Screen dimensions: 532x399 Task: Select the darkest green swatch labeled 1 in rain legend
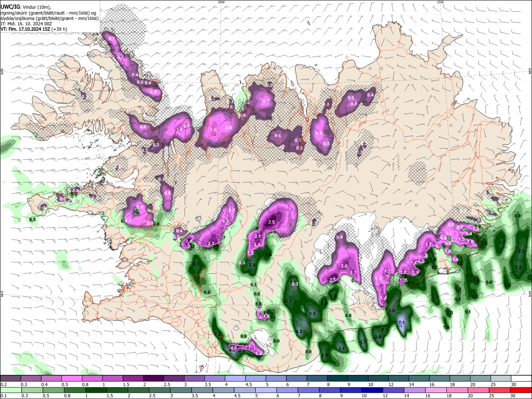[95, 390]
